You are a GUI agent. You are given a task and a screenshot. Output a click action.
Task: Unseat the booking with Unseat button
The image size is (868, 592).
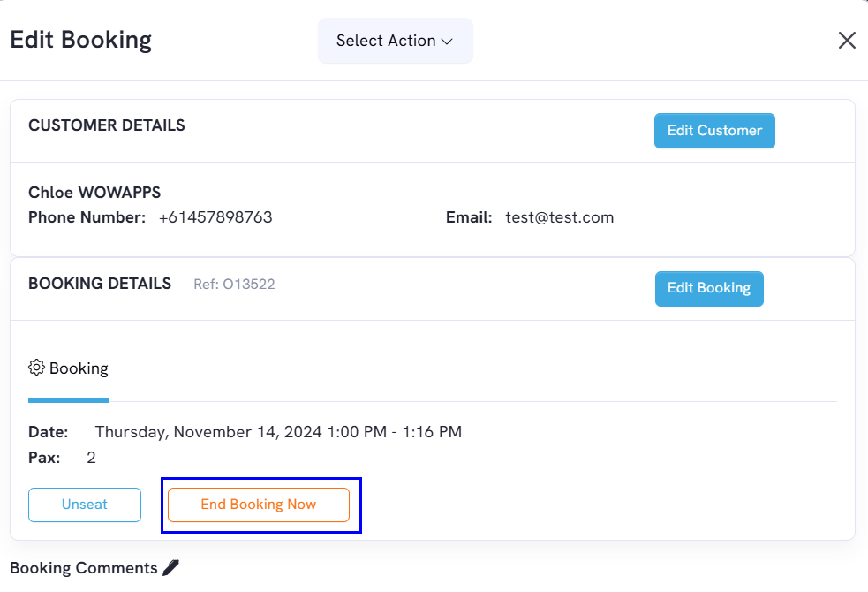(85, 505)
